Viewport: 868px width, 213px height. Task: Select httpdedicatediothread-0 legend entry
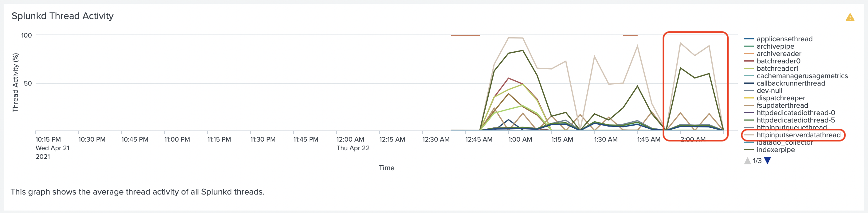pyautogui.click(x=796, y=113)
